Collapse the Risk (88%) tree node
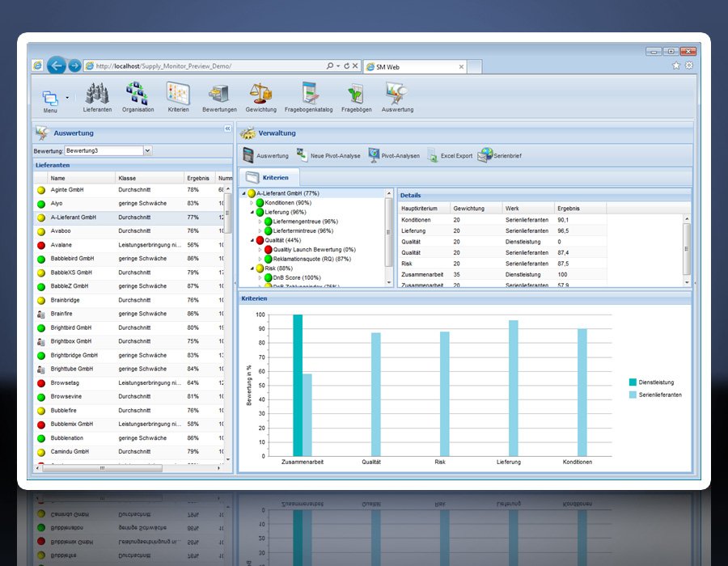Viewport: 728px width, 566px height. pyautogui.click(x=252, y=268)
